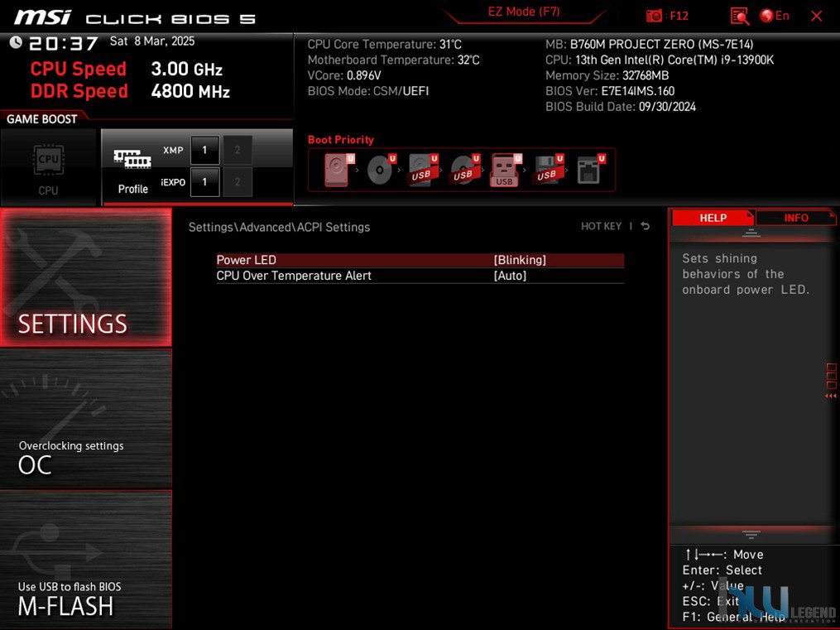This screenshot has width=840, height=630.
Task: Enable XMP profile 2
Action: (238, 150)
